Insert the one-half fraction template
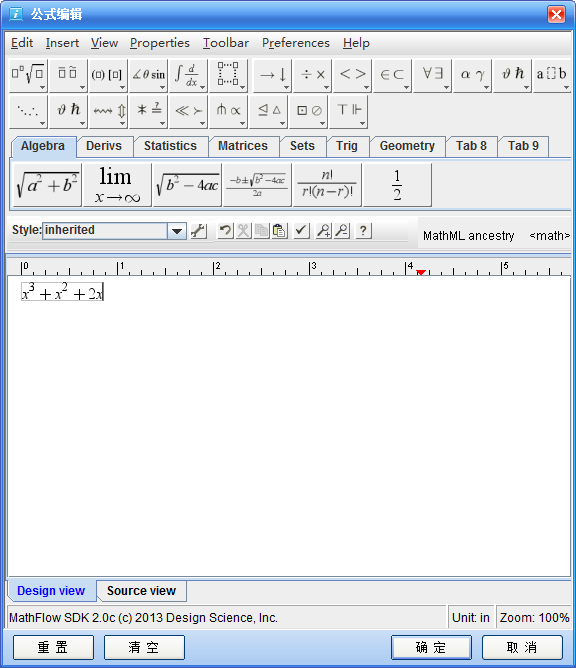This screenshot has height=668, width=576. [x=397, y=185]
